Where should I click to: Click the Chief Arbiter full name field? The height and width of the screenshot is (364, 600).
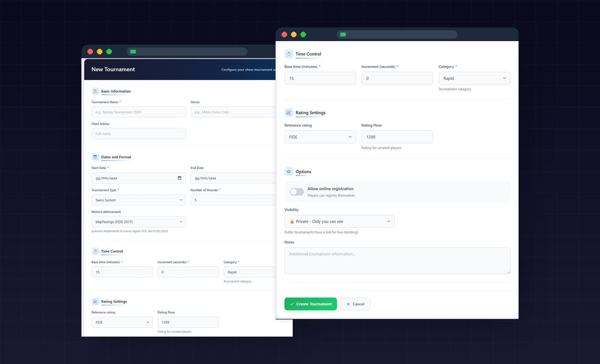coord(138,134)
